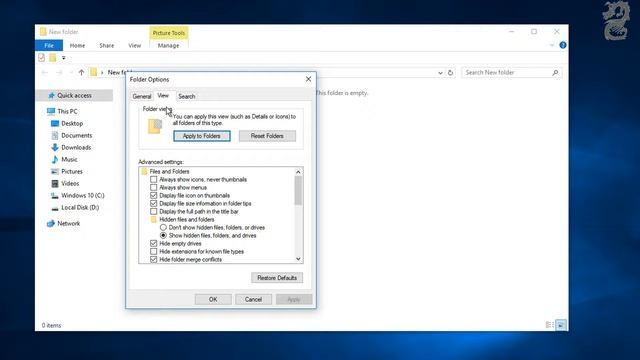Uncheck Hide empty drives
The width and height of the screenshot is (640, 360).
tap(153, 244)
